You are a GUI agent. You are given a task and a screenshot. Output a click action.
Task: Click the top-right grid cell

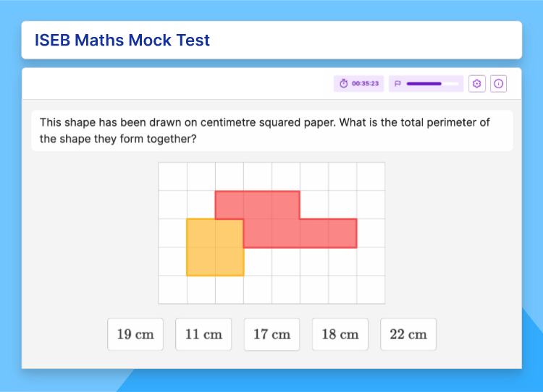tap(371, 176)
